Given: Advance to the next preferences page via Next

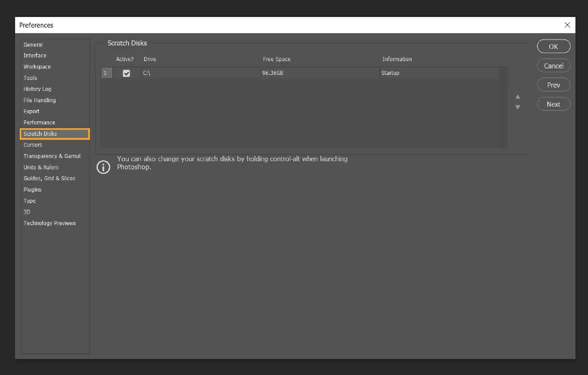Looking at the screenshot, I should (x=553, y=104).
